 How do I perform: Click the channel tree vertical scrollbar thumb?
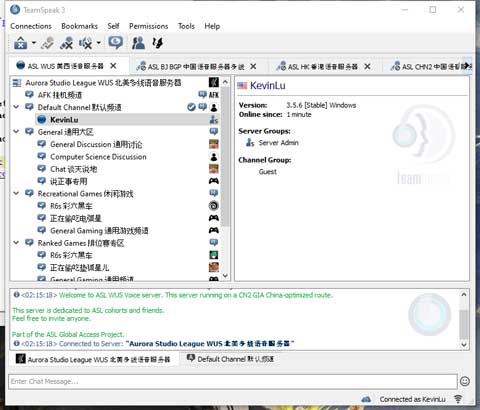(225, 156)
